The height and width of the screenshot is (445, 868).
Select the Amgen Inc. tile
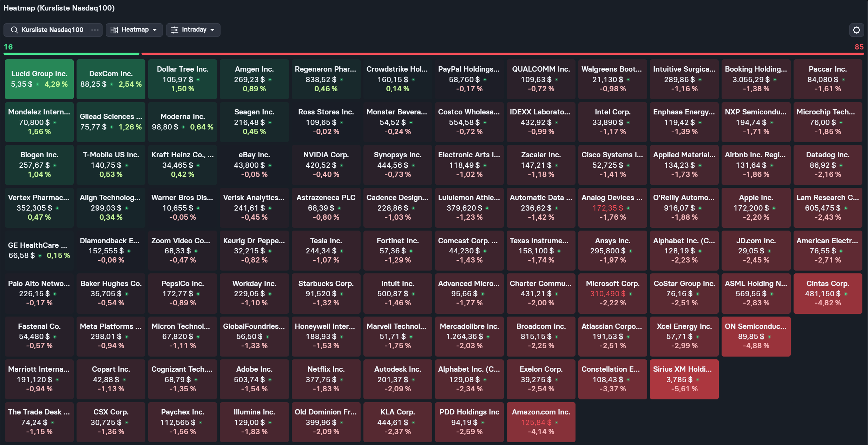tap(254, 79)
